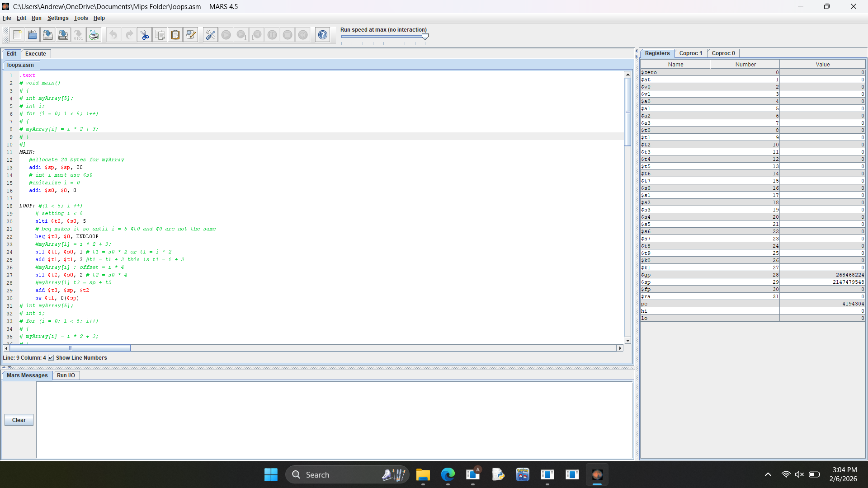
Task: Switch to the Execute tab
Action: tap(36, 54)
